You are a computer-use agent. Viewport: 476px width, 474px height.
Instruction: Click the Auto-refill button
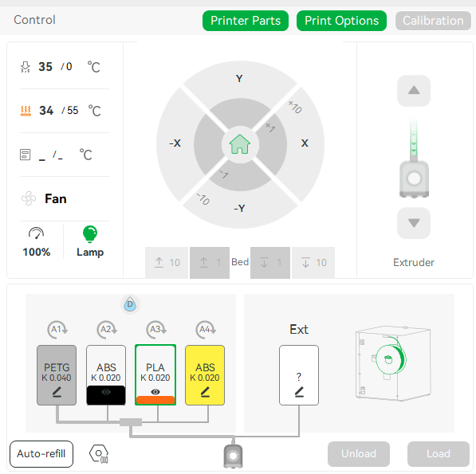[x=41, y=453]
